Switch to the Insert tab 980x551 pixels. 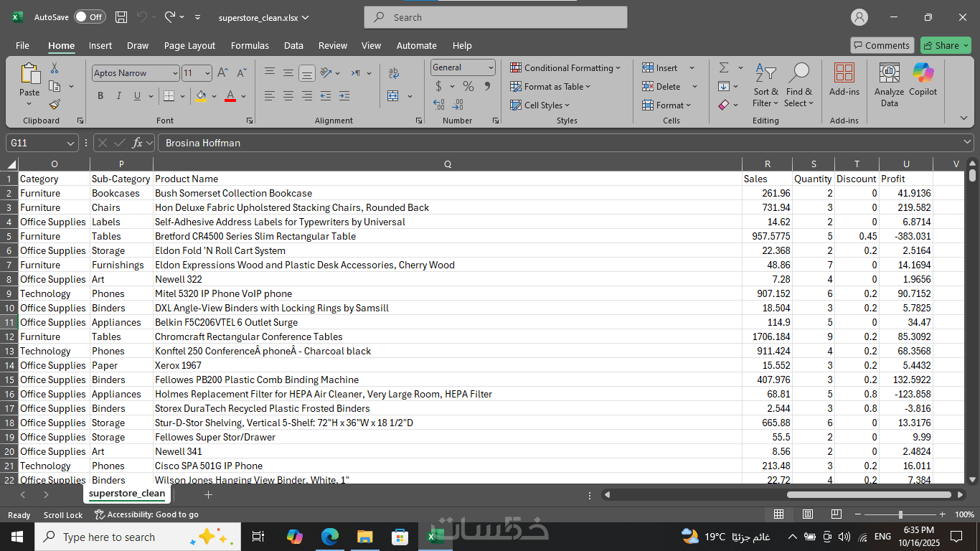tap(100, 45)
